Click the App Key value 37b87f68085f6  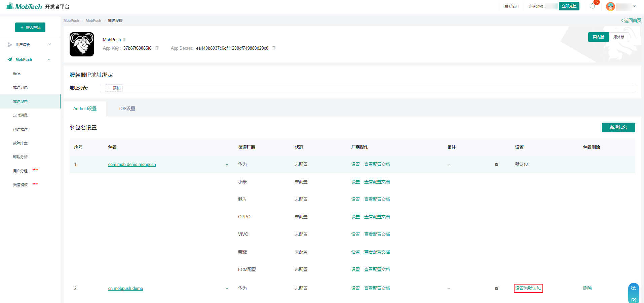click(x=137, y=48)
